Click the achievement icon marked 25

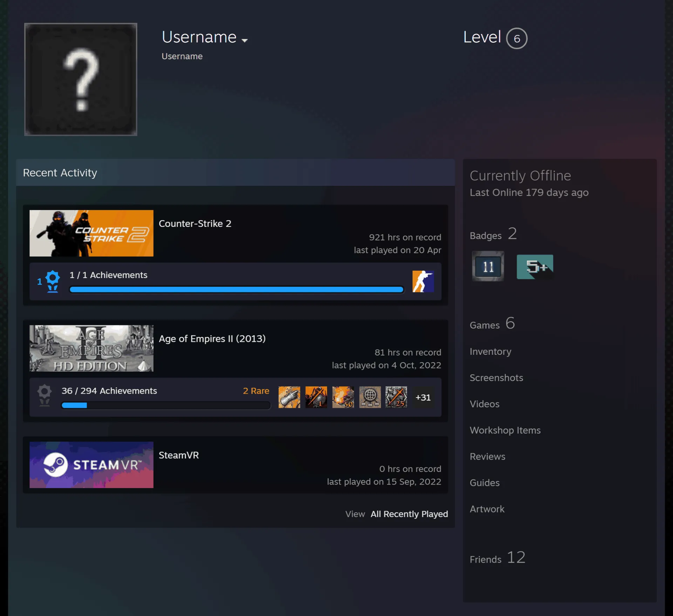coord(396,397)
